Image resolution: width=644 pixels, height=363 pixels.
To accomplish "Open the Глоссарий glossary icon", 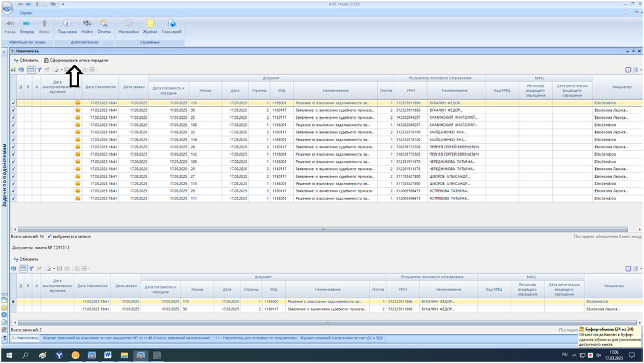I will (x=172, y=24).
